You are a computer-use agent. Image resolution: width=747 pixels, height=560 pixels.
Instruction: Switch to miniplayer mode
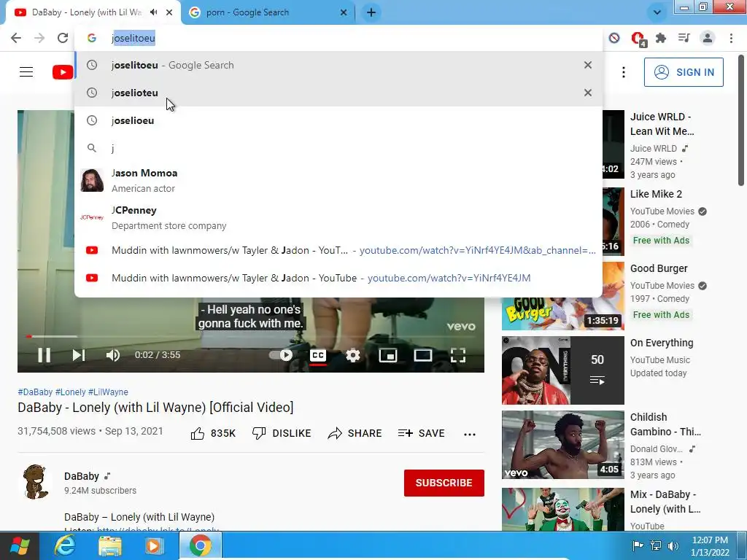[388, 355]
